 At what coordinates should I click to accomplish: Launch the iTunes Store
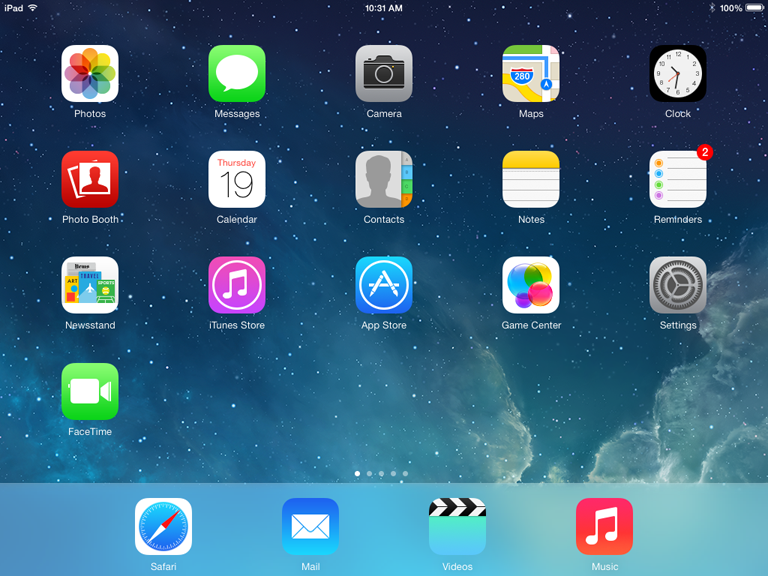click(x=237, y=285)
